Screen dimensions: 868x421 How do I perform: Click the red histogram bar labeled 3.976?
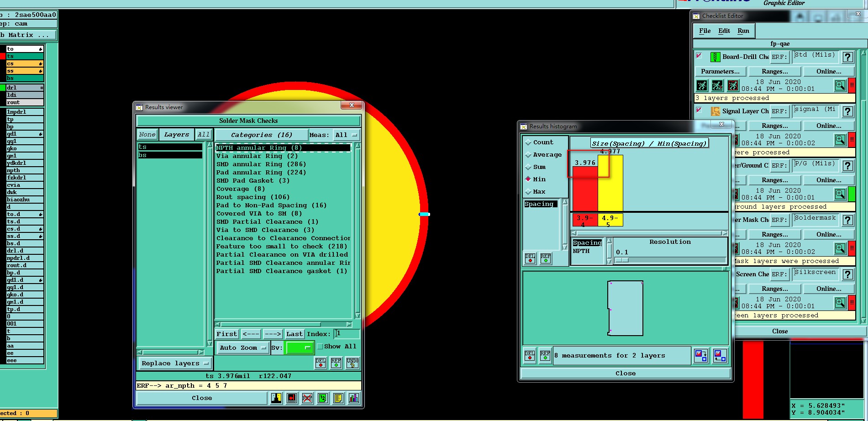585,189
